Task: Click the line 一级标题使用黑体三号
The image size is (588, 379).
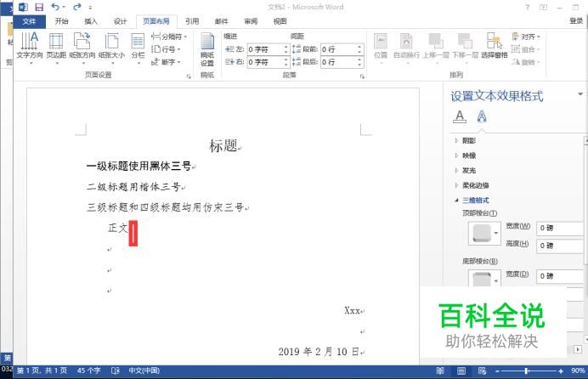Action: (x=139, y=166)
